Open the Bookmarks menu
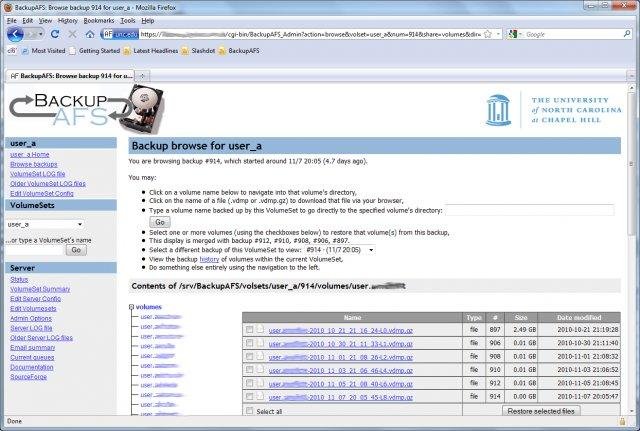Screen dimensions: 640x431 pos(99,20)
